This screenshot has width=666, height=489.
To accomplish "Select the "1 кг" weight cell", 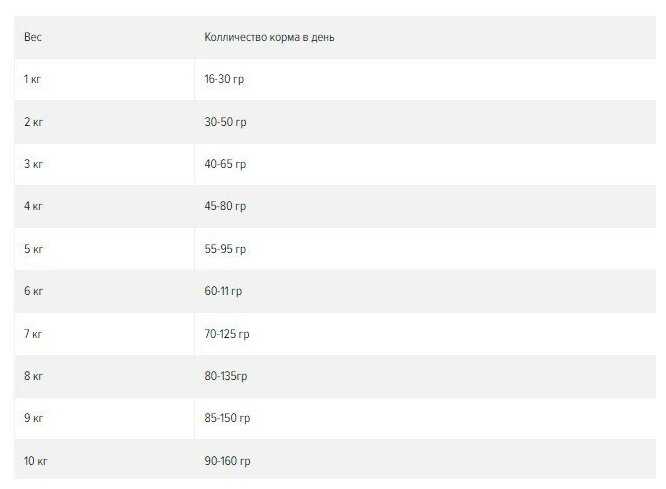I will [x=33, y=79].
